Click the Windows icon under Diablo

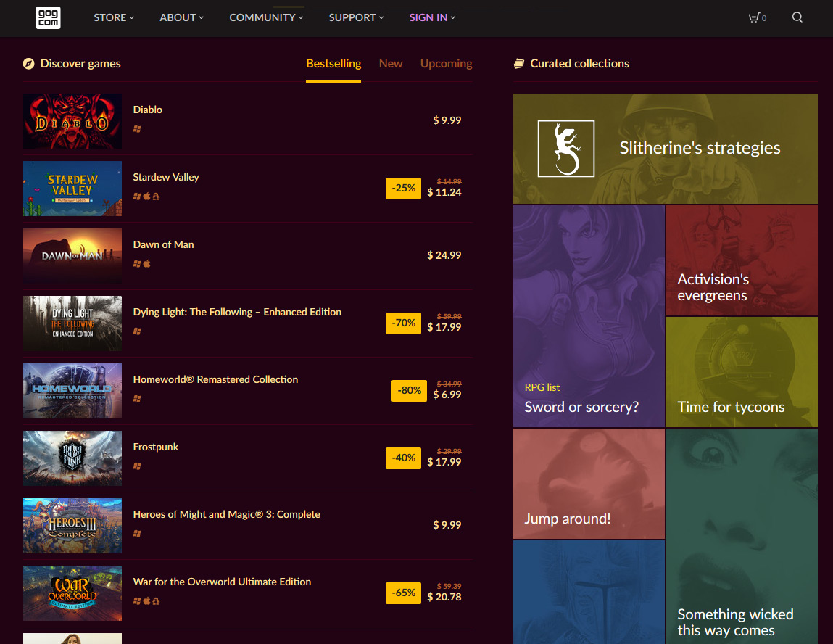point(137,128)
